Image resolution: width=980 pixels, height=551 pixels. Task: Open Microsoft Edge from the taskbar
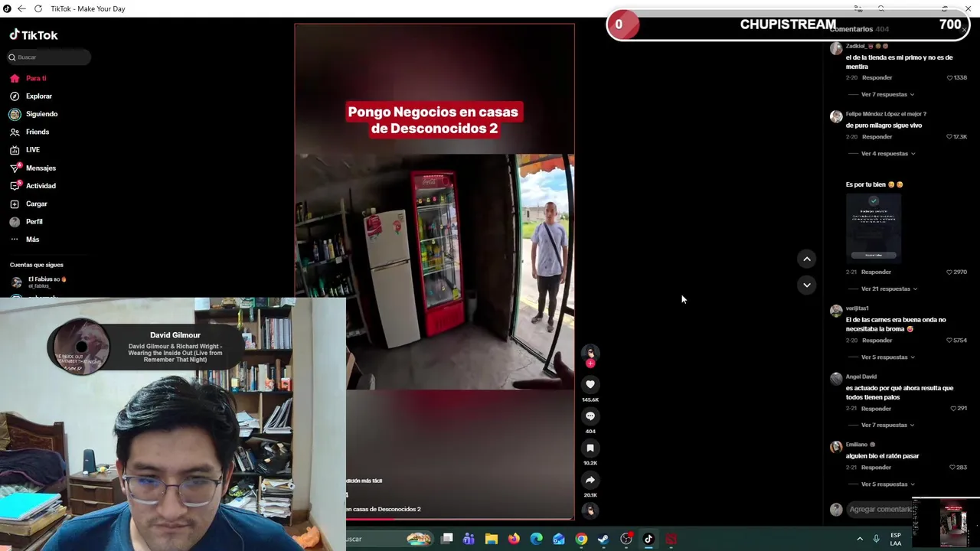tap(536, 539)
